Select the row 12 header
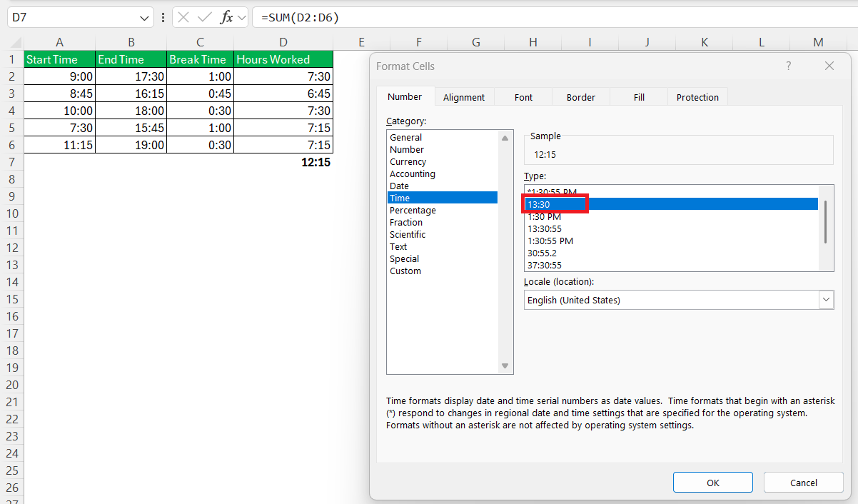The height and width of the screenshot is (504, 858). click(11, 248)
